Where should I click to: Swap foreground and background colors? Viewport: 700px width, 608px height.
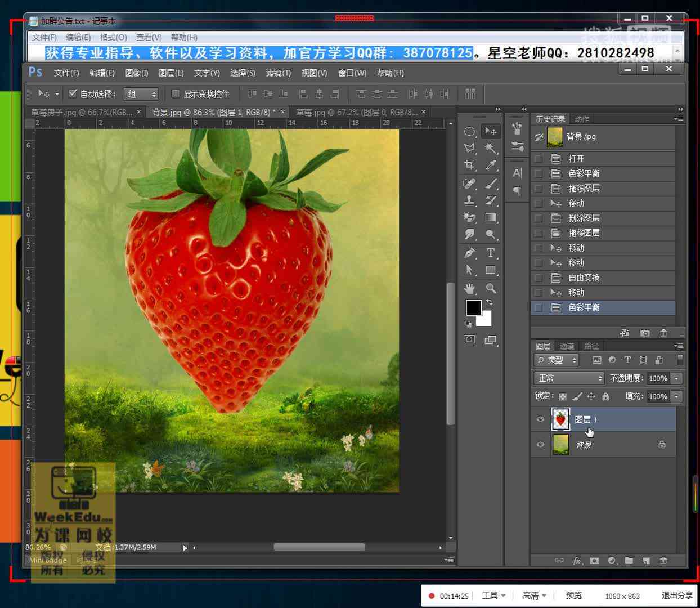click(x=490, y=302)
